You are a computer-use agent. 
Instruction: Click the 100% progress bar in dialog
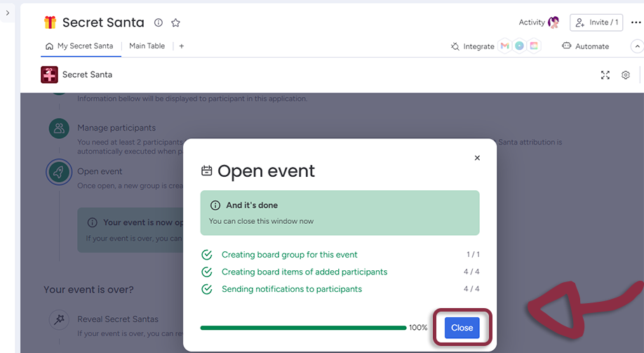pos(303,328)
